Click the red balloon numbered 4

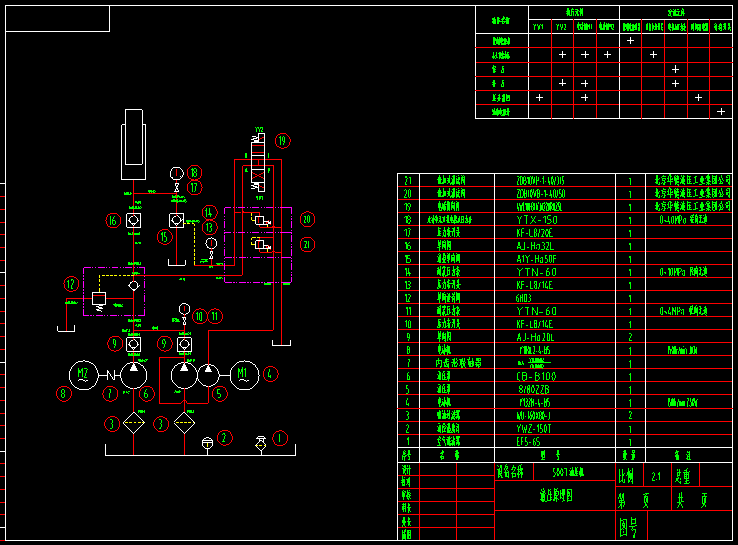[x=269, y=375]
